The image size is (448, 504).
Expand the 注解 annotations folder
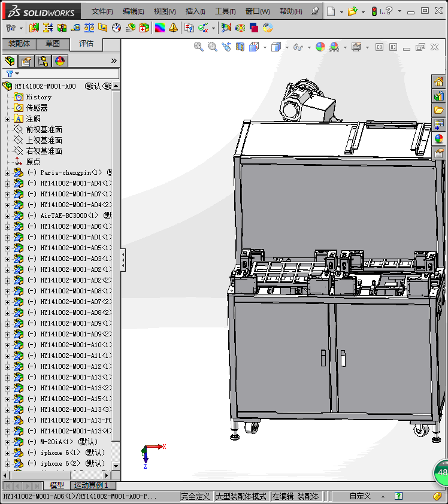(x=7, y=119)
